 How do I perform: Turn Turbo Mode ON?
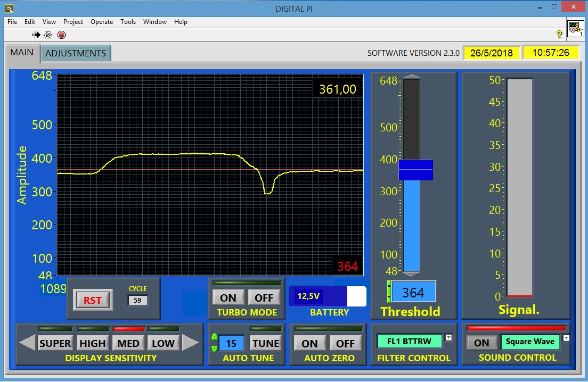point(228,297)
